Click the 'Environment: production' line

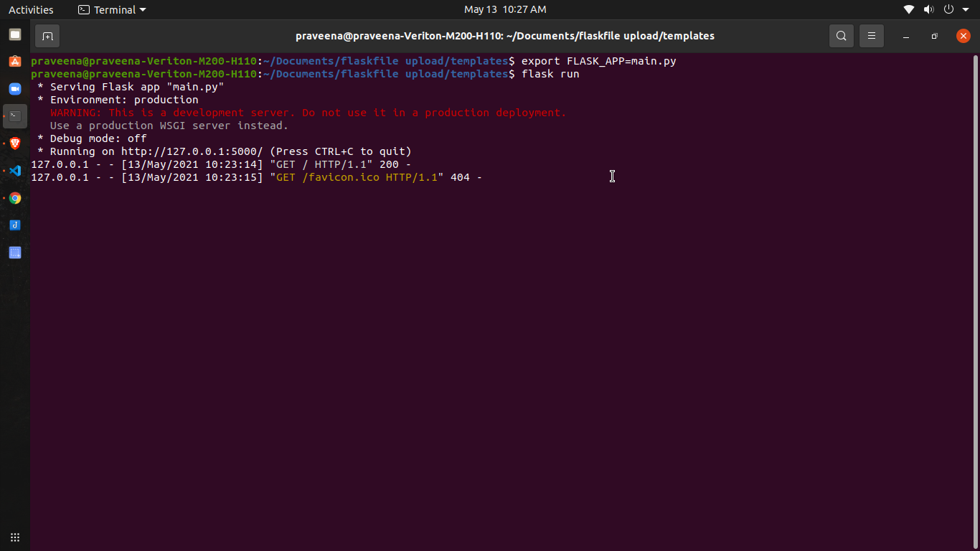click(x=118, y=100)
